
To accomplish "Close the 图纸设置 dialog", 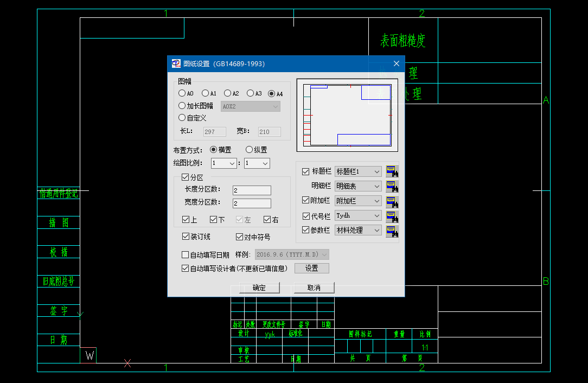I will click(x=397, y=64).
